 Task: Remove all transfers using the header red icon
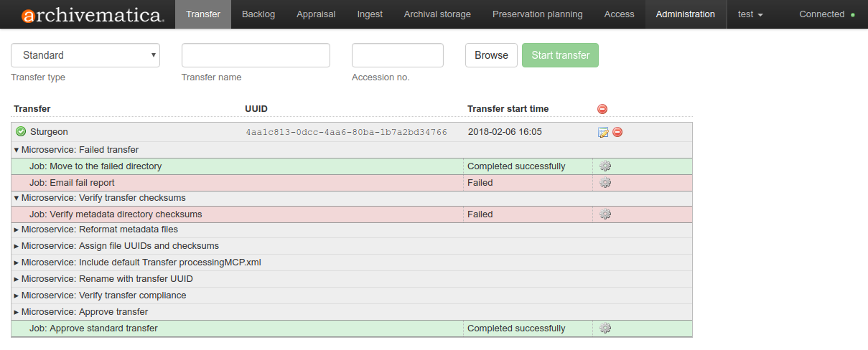point(602,109)
